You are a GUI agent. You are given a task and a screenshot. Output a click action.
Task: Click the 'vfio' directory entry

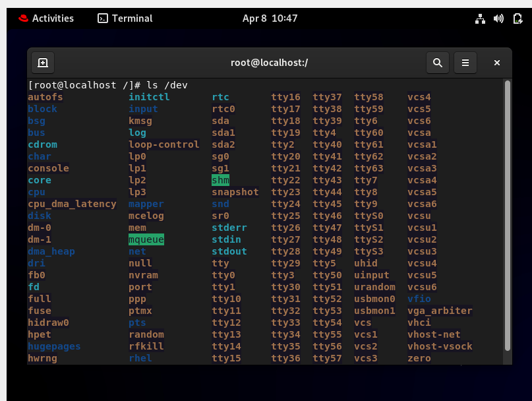coord(419,299)
